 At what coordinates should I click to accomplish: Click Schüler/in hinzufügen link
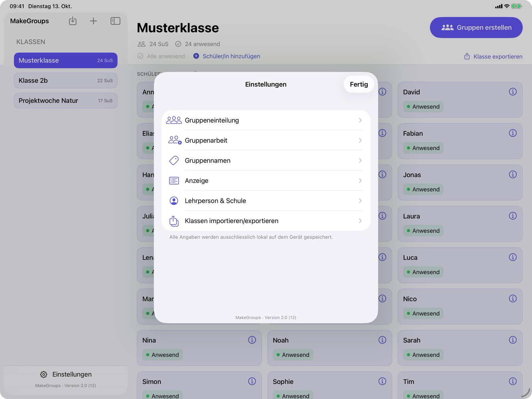point(227,56)
